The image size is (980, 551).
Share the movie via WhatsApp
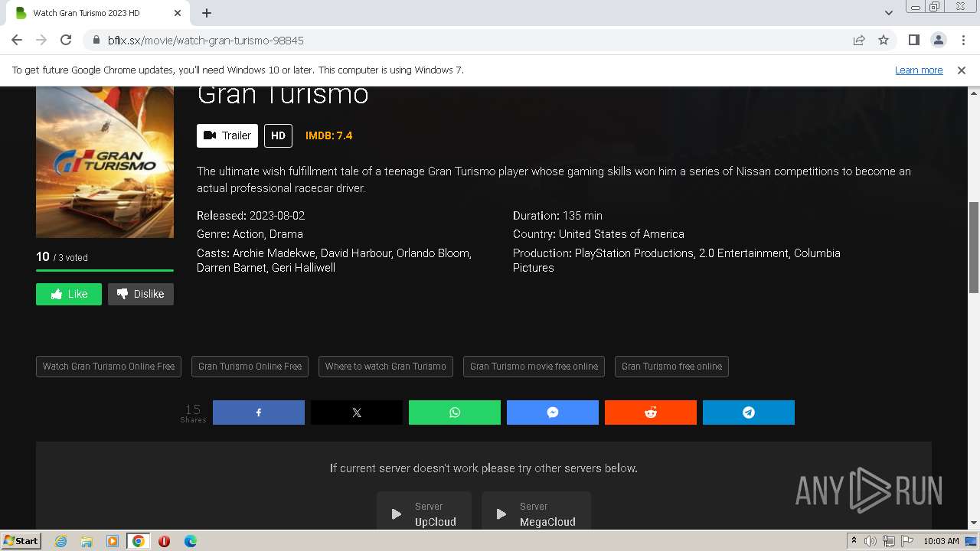455,412
